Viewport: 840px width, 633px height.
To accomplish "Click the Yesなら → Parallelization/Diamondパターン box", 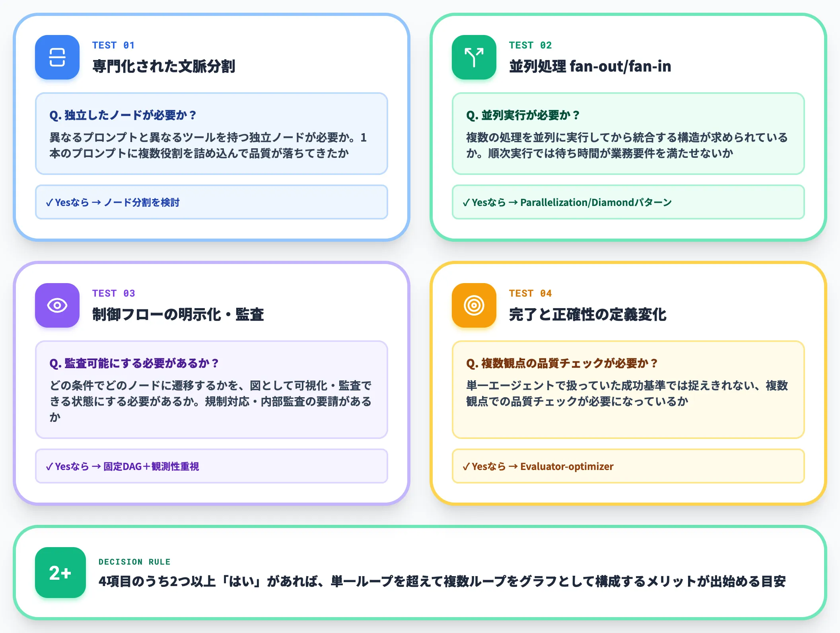I will 628,202.
